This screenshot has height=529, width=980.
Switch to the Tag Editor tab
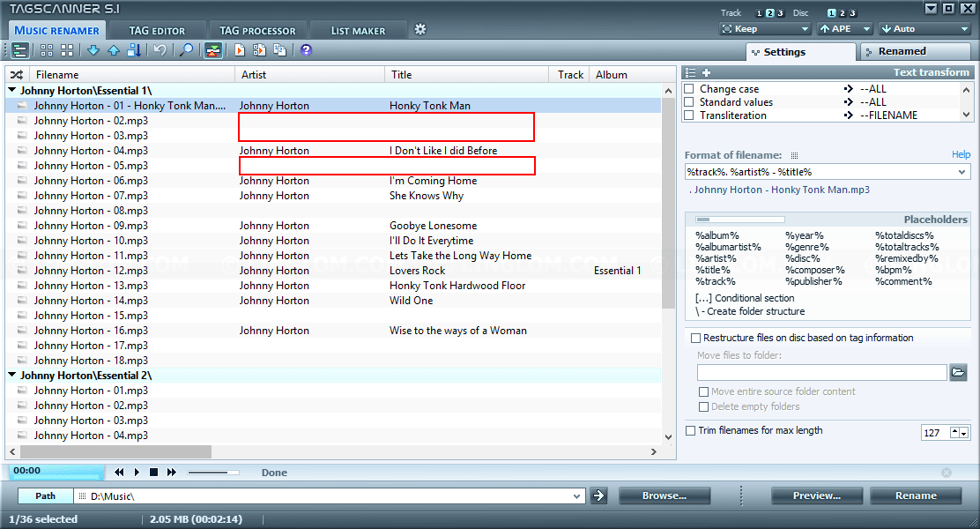click(x=157, y=31)
